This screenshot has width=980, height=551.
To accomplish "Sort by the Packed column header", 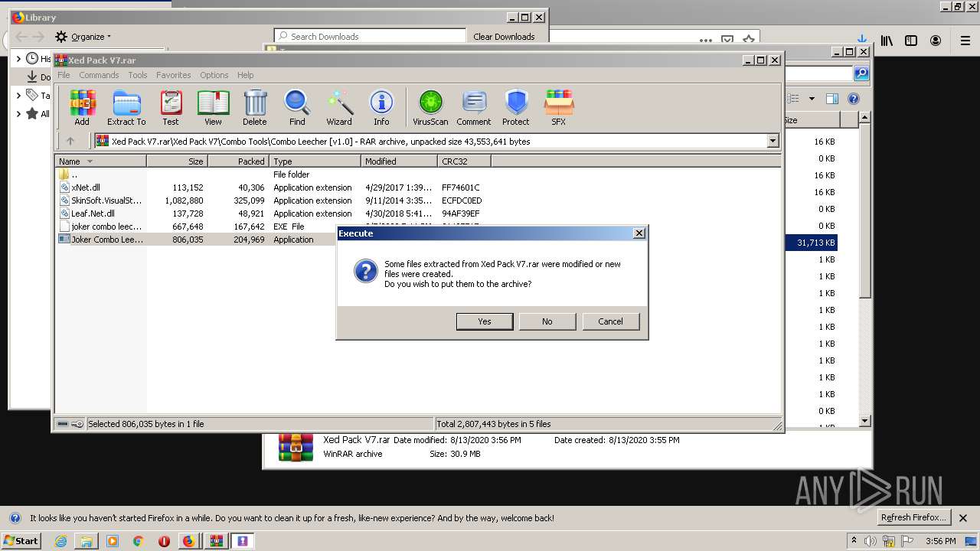I will click(238, 161).
